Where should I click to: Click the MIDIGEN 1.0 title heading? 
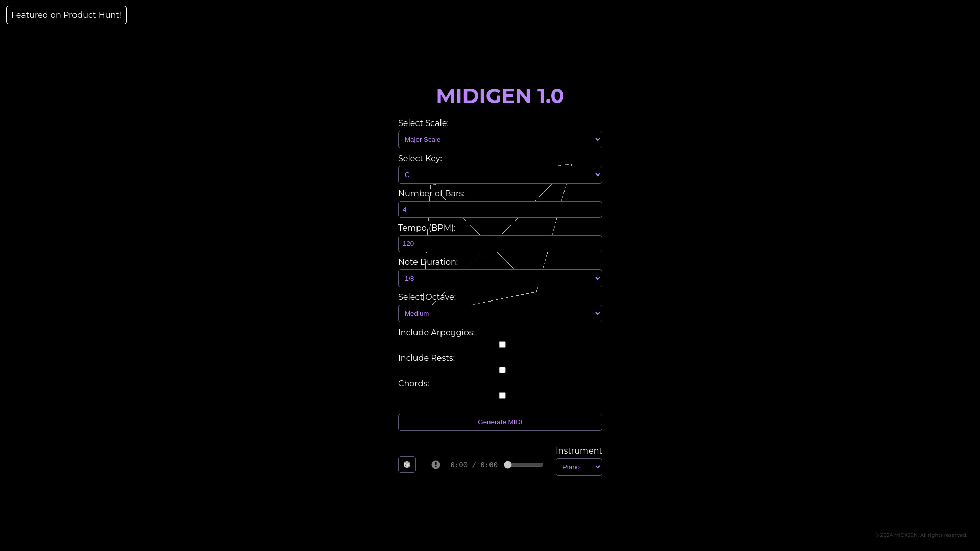[x=499, y=95]
